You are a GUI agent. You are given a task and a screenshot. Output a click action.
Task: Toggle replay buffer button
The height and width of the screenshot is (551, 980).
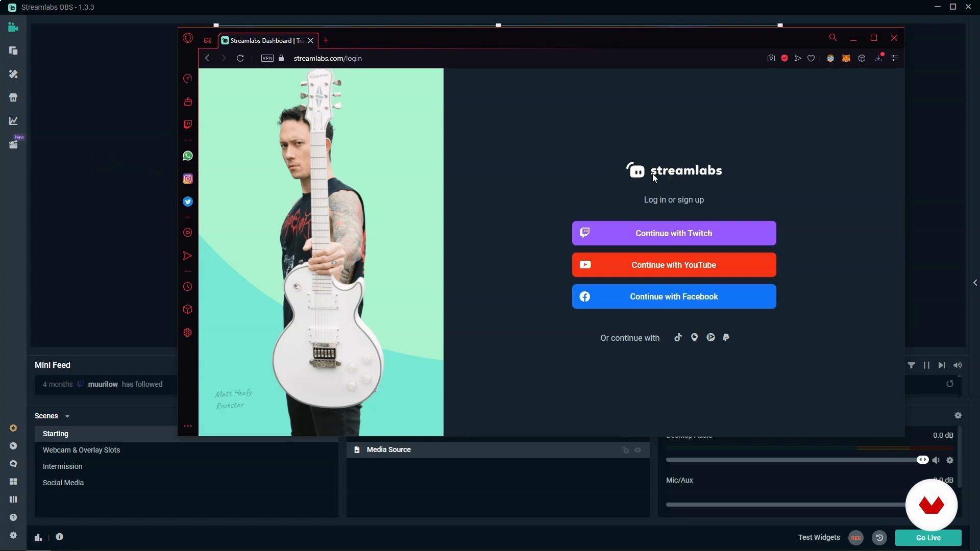click(879, 538)
